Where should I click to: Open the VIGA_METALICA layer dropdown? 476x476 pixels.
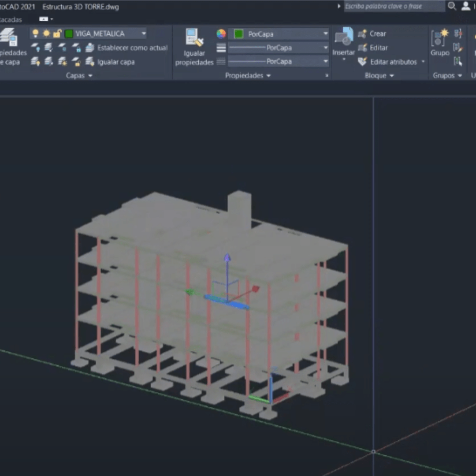(x=144, y=33)
